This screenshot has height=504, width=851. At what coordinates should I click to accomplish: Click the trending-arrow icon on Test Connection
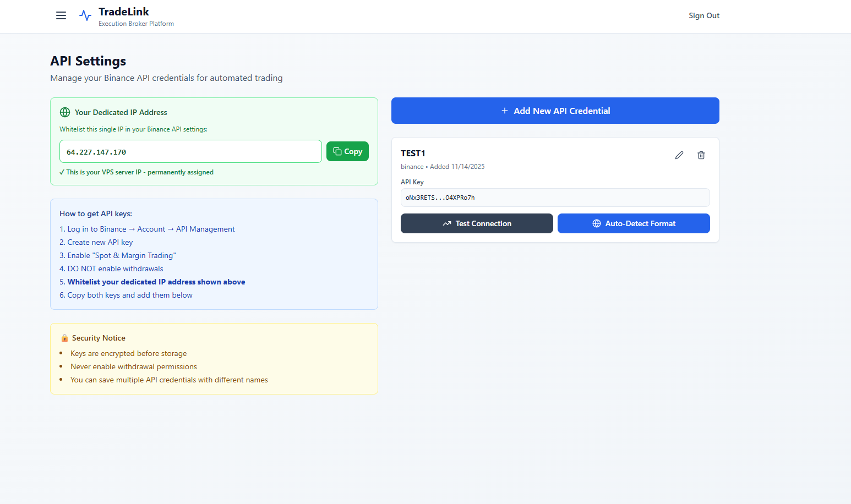coord(446,223)
